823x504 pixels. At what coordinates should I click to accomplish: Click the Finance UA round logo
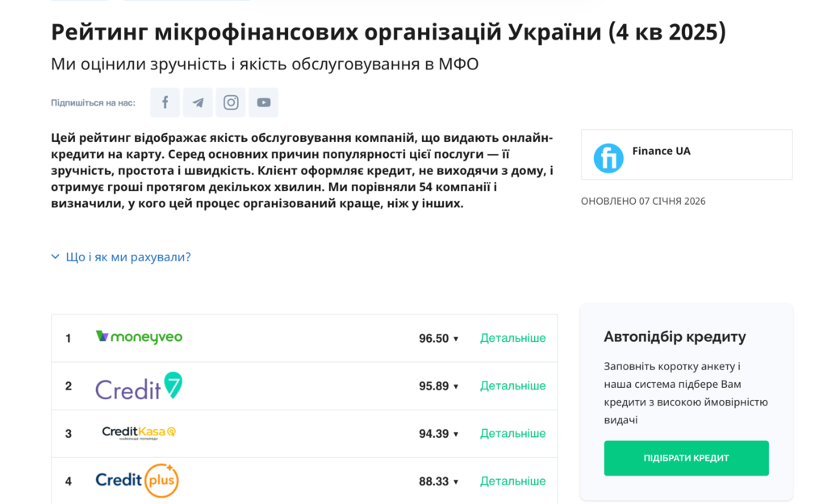[x=608, y=158]
